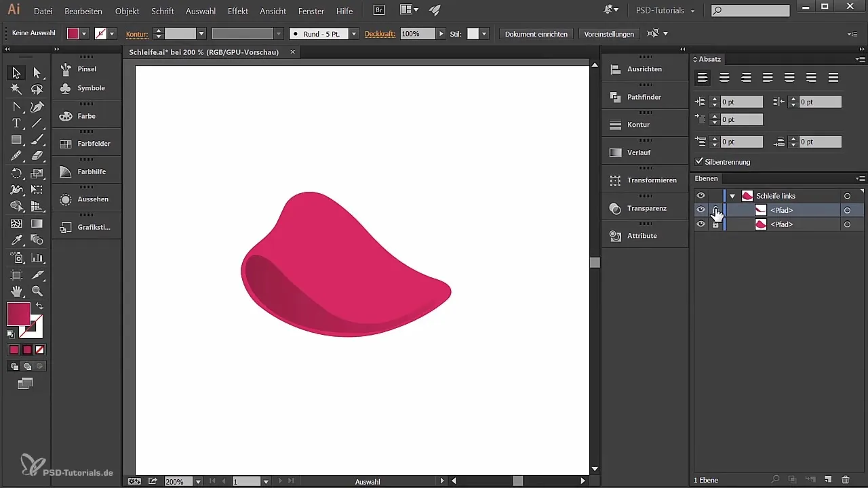Open the Bridge (Br) icon
Viewport: 868px width, 488px height.
click(x=380, y=10)
